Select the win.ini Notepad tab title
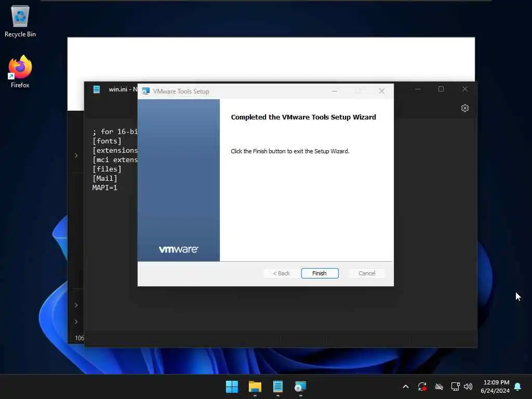The height and width of the screenshot is (399, 532). tap(123, 89)
